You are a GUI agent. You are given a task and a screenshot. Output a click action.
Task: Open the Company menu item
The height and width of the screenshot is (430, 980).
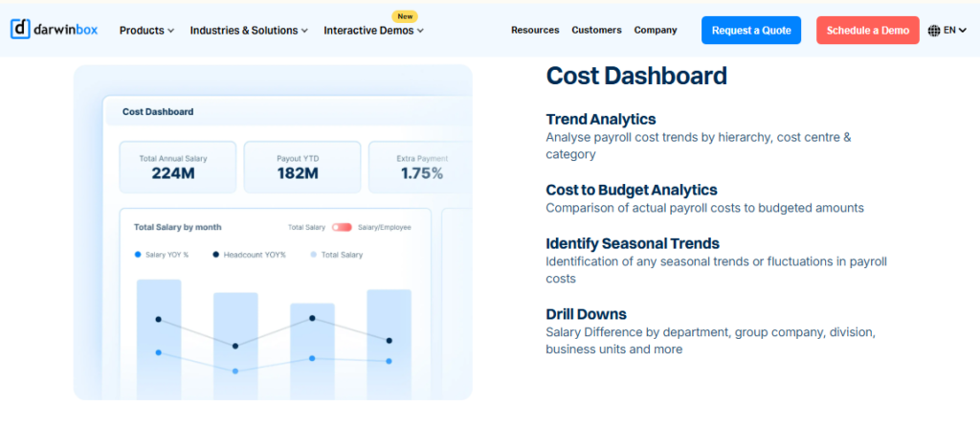coord(656,30)
